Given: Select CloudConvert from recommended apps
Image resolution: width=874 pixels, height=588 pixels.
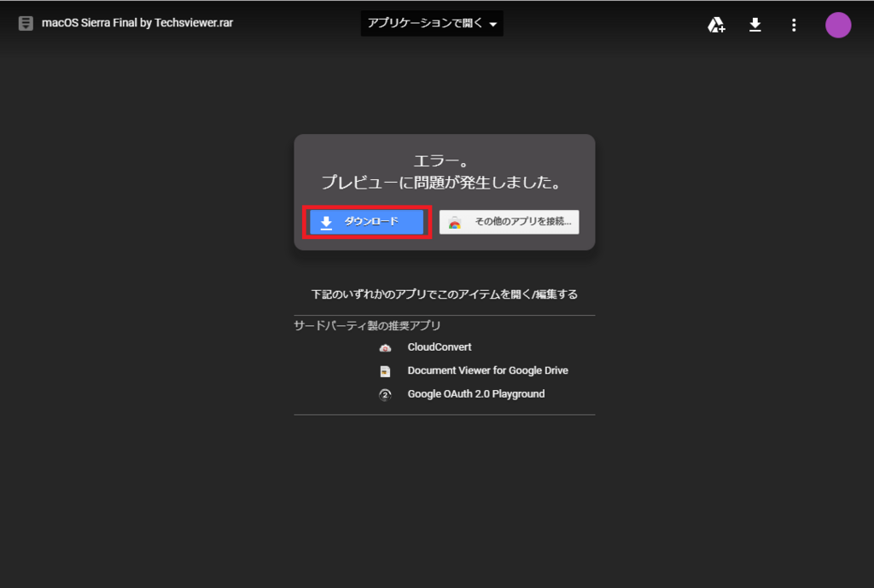Looking at the screenshot, I should [439, 347].
